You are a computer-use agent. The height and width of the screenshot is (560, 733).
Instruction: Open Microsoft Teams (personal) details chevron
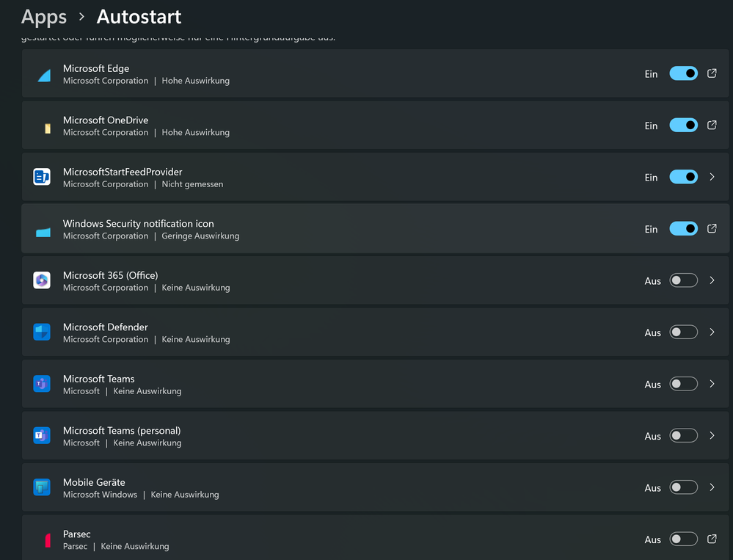point(712,436)
